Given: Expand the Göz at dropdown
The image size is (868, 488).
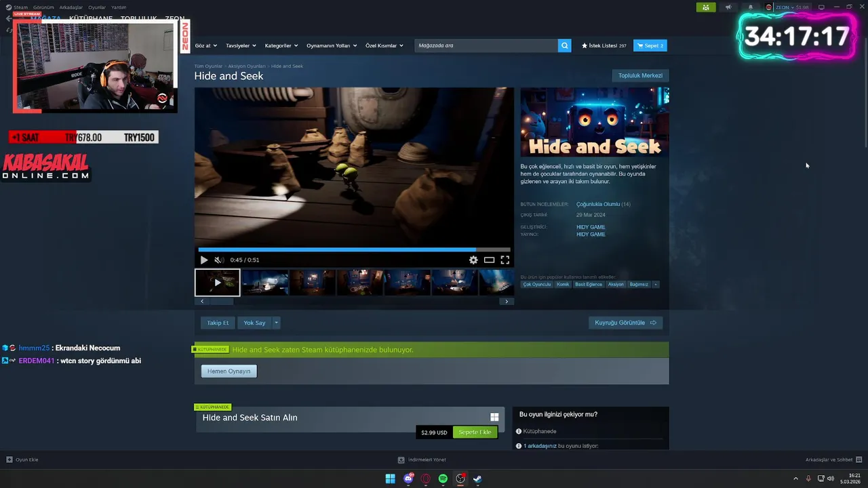Looking at the screenshot, I should pyautogui.click(x=206, y=45).
